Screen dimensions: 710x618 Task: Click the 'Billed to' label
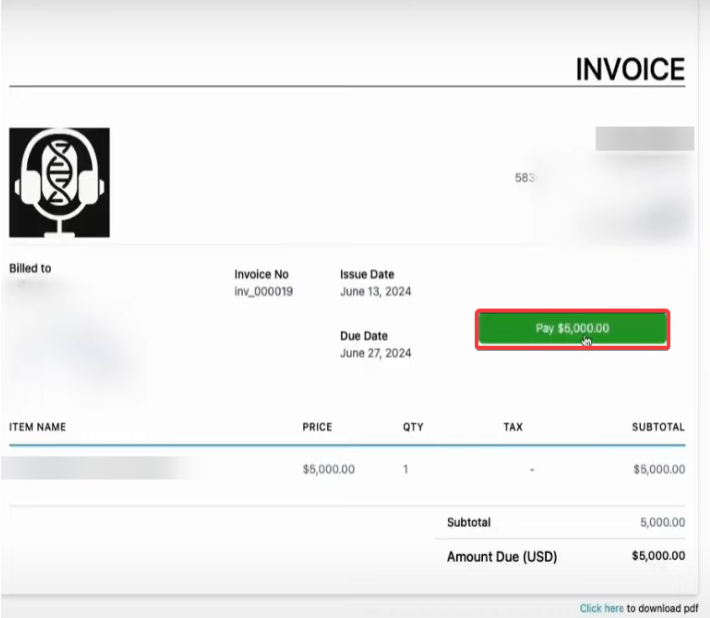(x=30, y=269)
